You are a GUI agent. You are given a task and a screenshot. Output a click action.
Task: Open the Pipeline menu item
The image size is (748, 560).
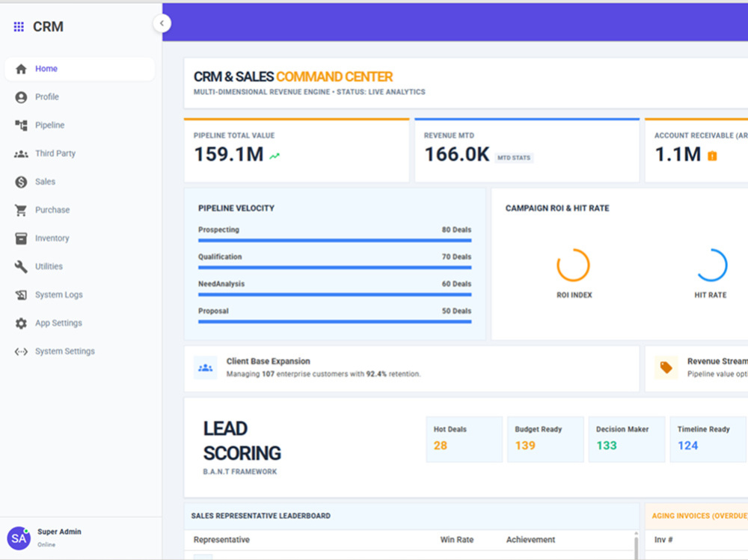tap(80, 125)
